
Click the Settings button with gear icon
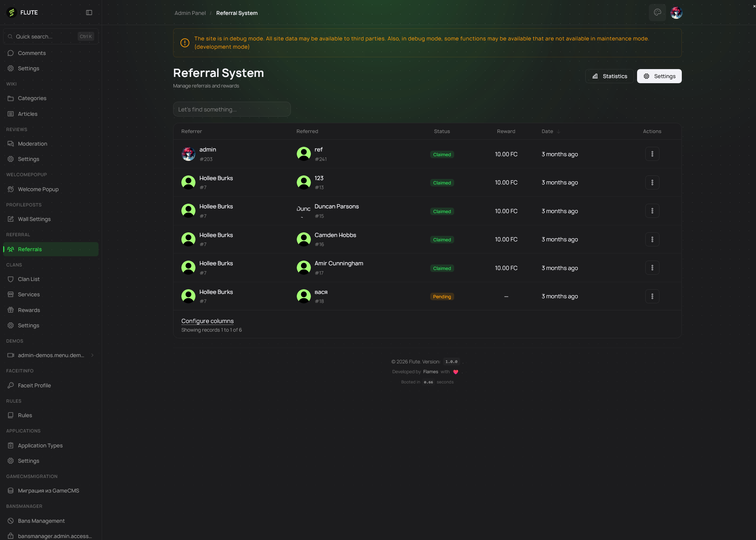[659, 76]
